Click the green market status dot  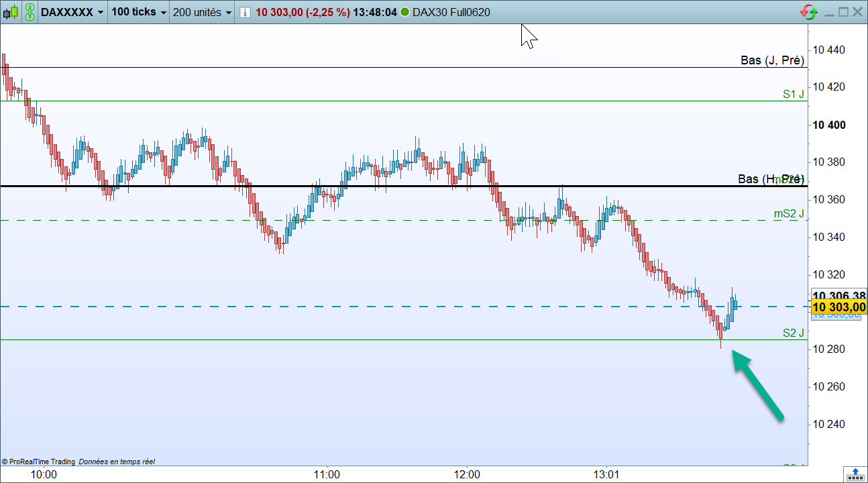pos(404,13)
